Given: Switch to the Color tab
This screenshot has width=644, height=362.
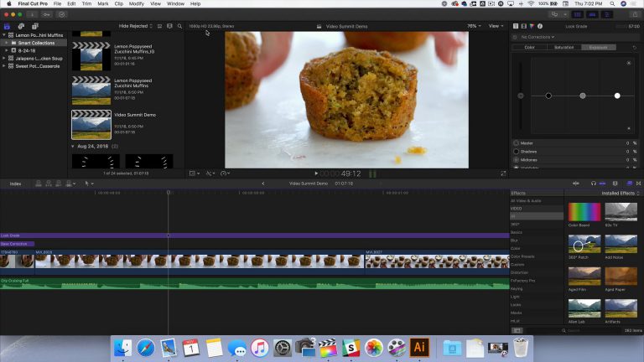Looking at the screenshot, I should [529, 48].
